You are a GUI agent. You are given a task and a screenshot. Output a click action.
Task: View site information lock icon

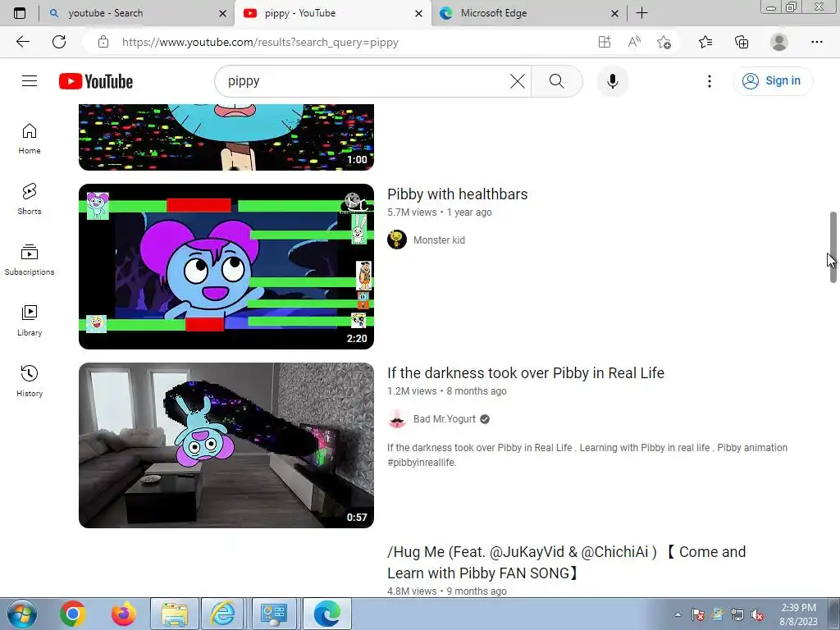tap(103, 42)
